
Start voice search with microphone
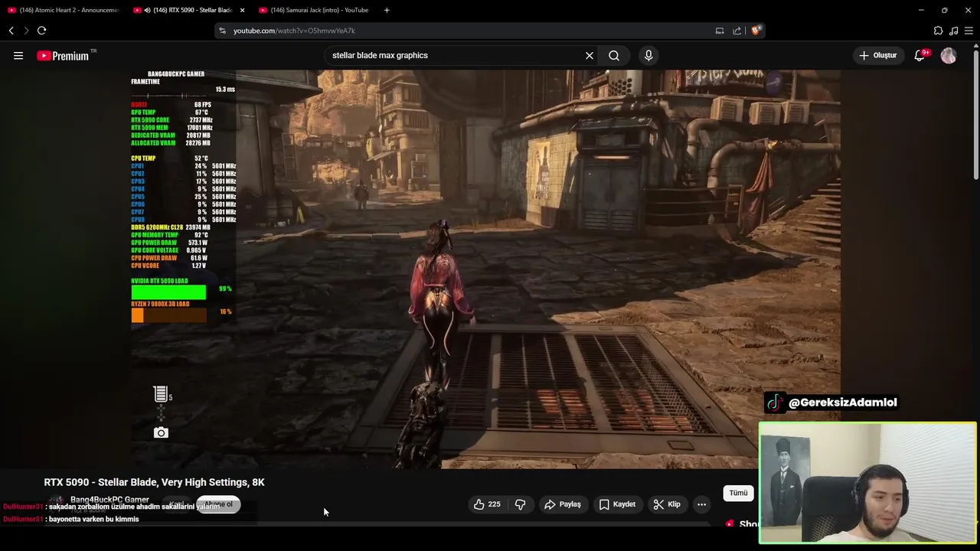click(x=648, y=55)
